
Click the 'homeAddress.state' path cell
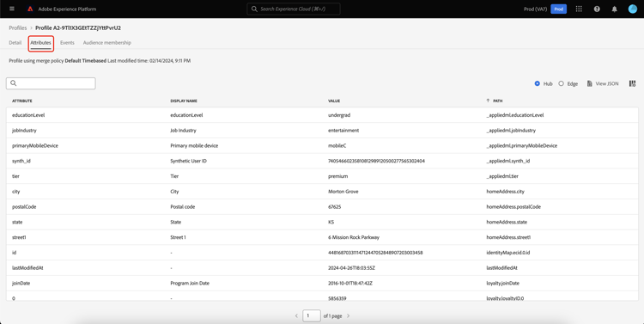[507, 222]
